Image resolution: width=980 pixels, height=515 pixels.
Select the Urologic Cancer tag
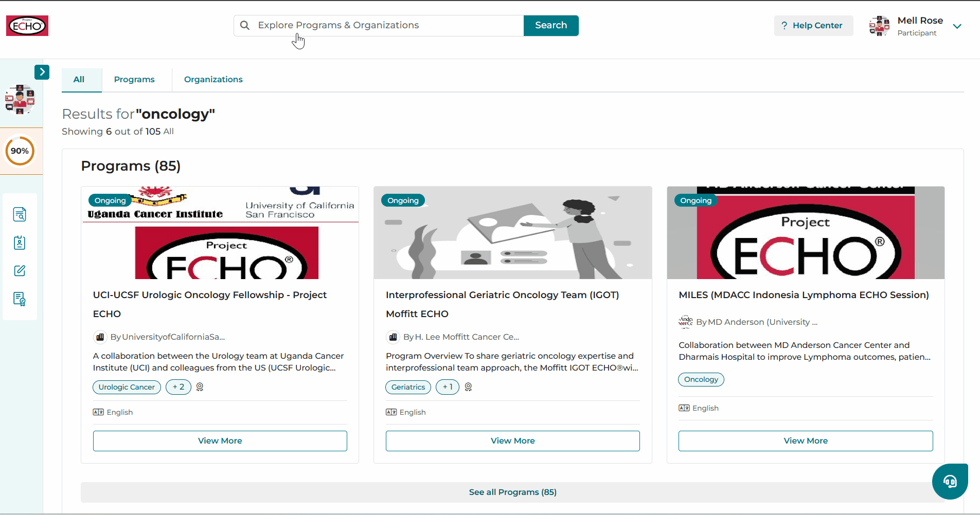click(127, 387)
